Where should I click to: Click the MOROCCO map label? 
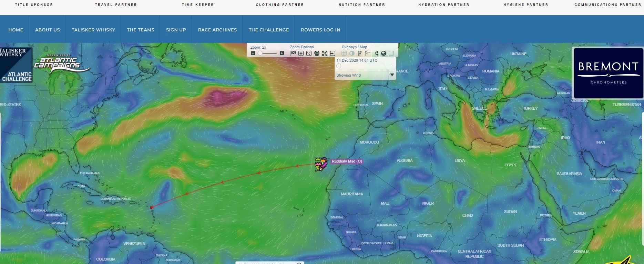coord(369,142)
